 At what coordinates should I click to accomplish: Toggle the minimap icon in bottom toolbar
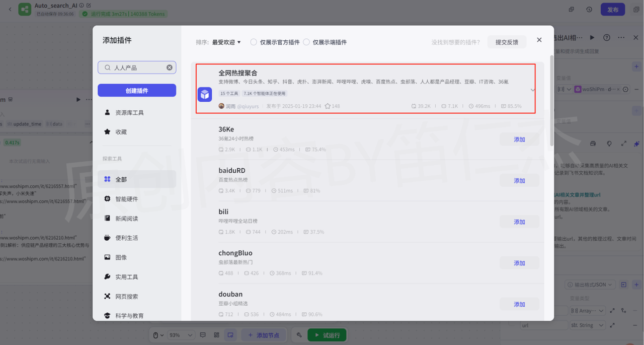click(x=230, y=335)
